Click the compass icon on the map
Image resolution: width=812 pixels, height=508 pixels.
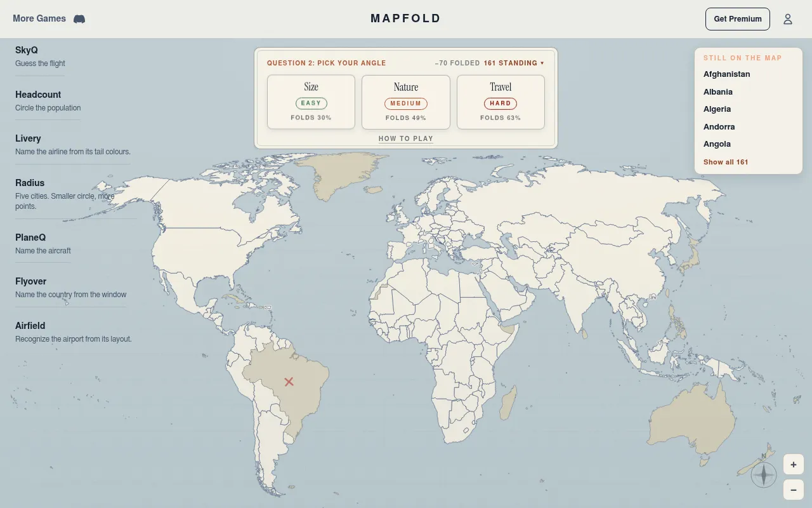pyautogui.click(x=764, y=475)
